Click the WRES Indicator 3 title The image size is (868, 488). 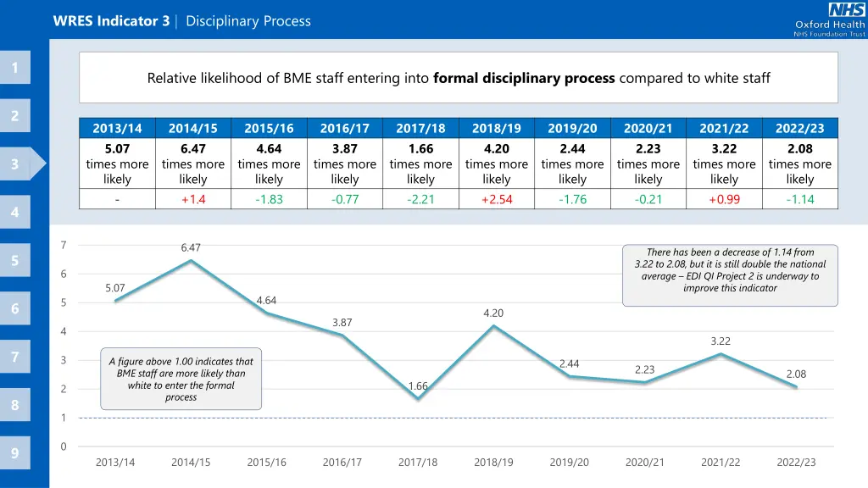tap(111, 20)
